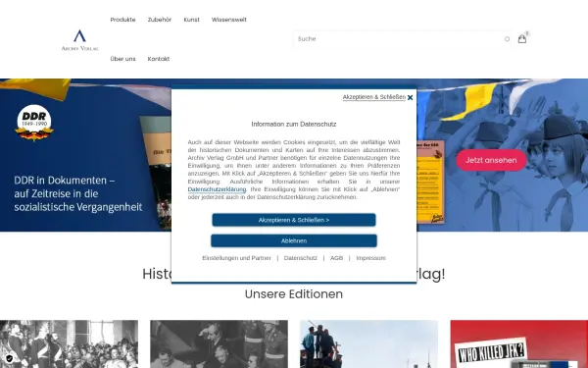Open the Impressum link

[x=370, y=258]
